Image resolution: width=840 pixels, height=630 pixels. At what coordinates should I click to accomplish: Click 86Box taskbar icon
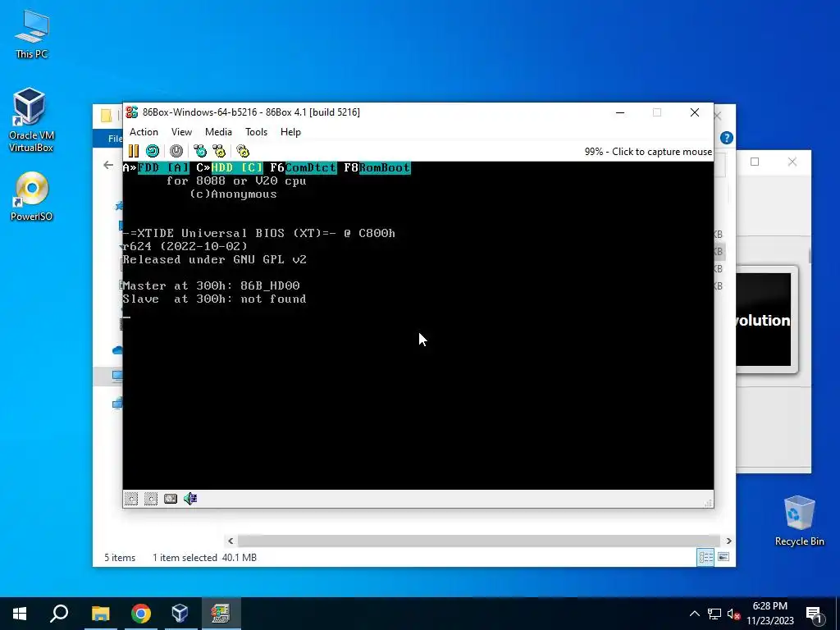(221, 614)
